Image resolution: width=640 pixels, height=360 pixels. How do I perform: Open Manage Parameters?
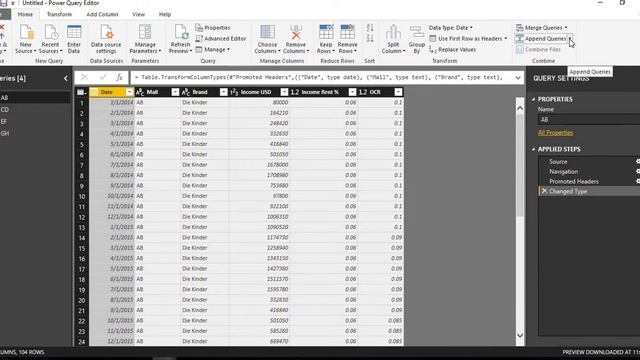(145, 39)
